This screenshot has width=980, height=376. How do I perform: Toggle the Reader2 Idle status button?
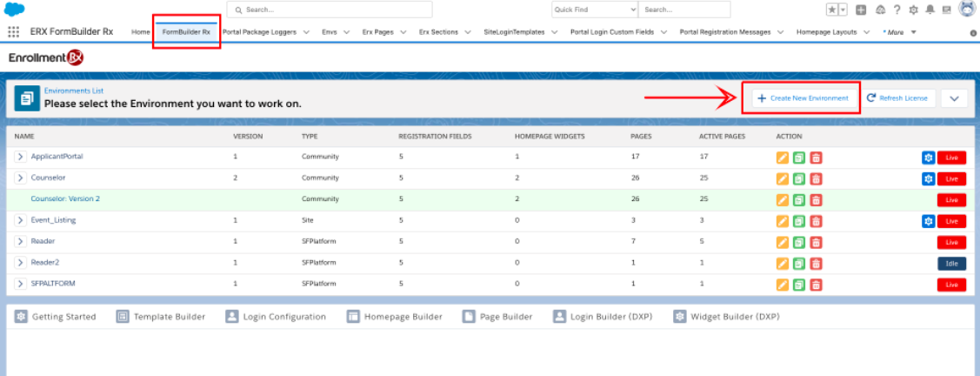(951, 263)
